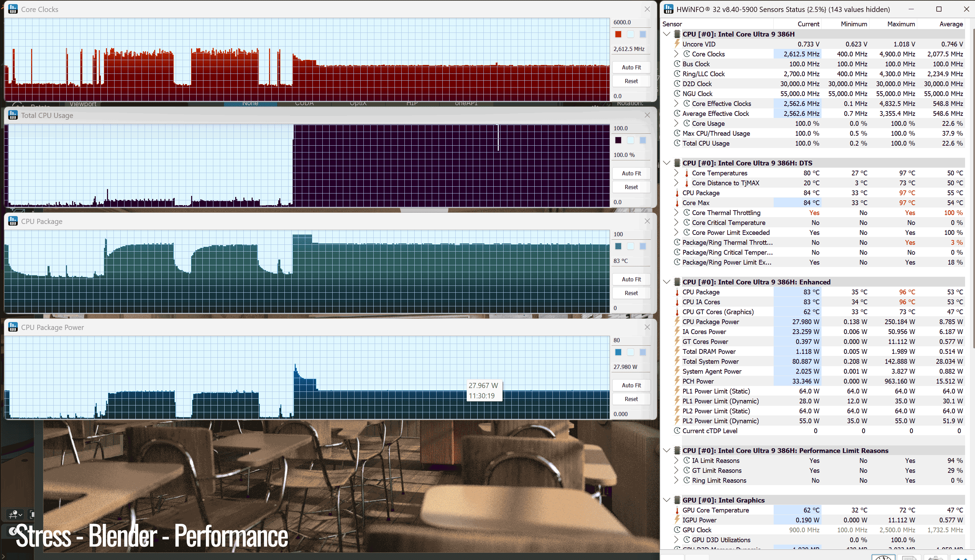Expand Core Effective Clocks sensor row
The image size is (975, 560).
pyautogui.click(x=676, y=104)
